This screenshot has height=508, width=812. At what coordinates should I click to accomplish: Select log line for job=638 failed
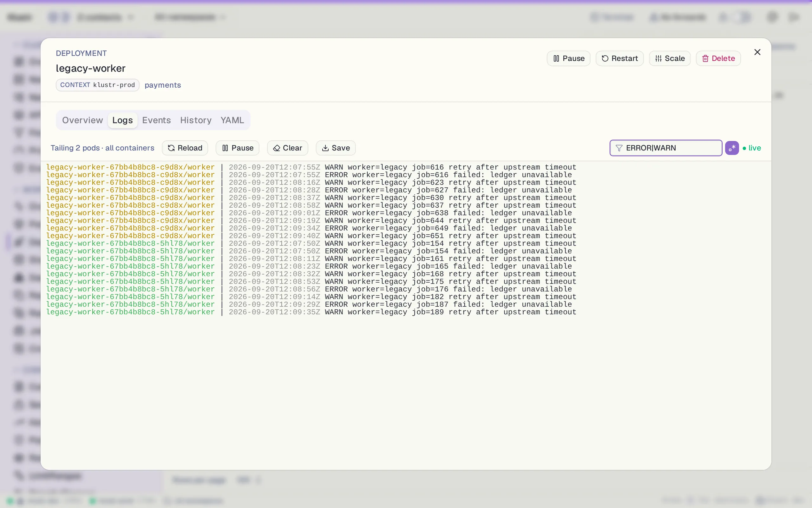click(309, 213)
